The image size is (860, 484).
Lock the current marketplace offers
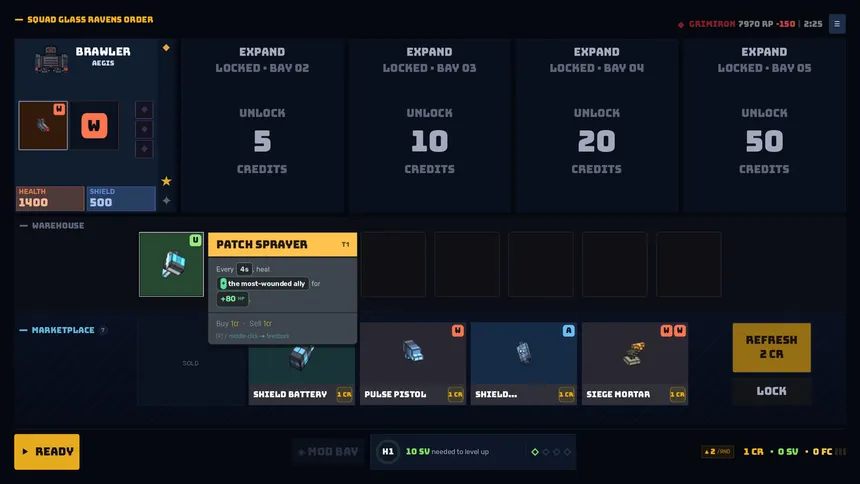coord(771,391)
